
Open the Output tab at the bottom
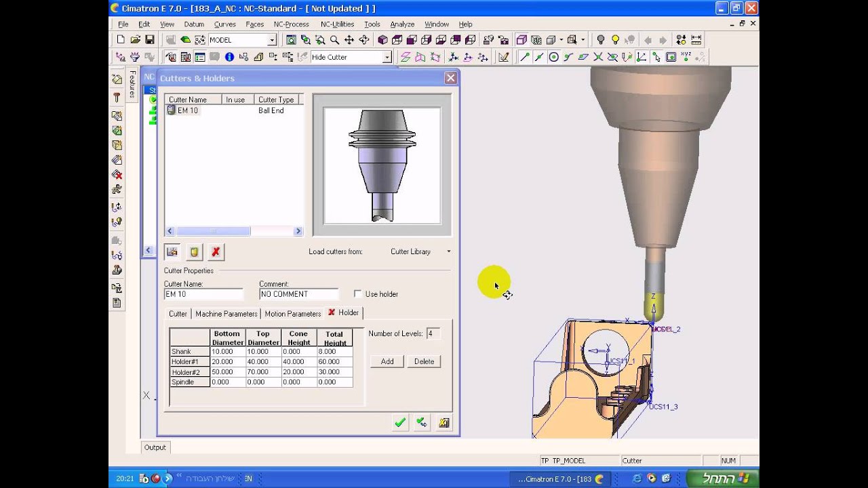click(x=155, y=447)
